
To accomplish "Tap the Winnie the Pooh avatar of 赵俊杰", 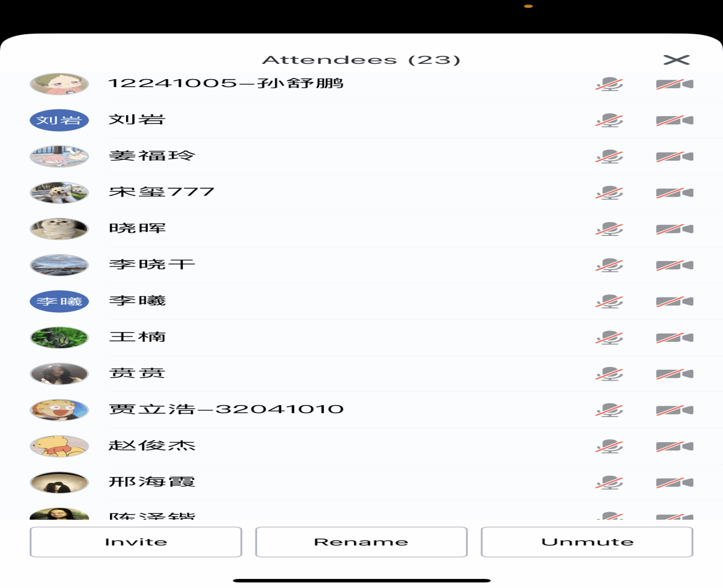I will pos(59,446).
